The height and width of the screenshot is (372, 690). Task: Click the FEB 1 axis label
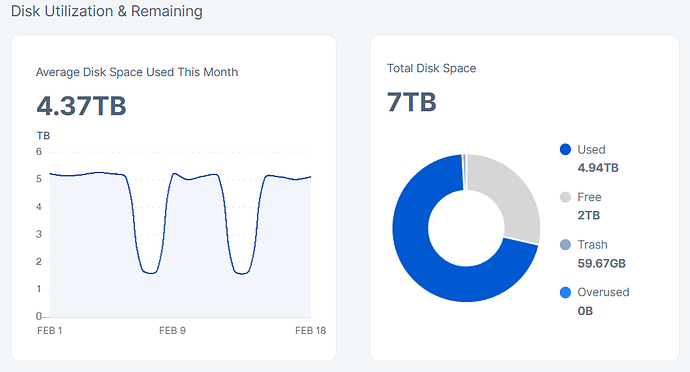(x=50, y=331)
